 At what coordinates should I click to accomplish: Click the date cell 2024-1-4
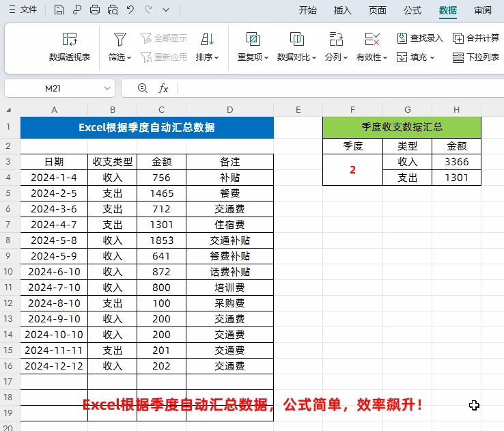click(54, 178)
